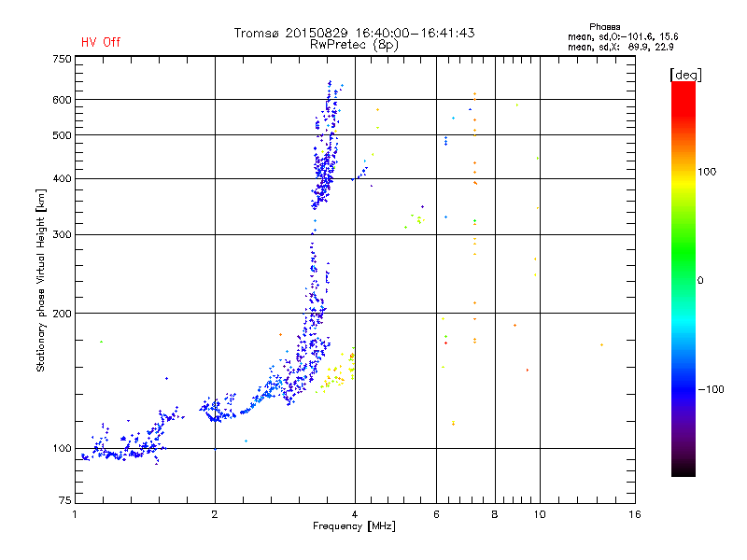Image resolution: width=747 pixels, height=560 pixels.
Task: Click the x-axis label 'Frequency [MHz]'
Action: pyautogui.click(x=354, y=526)
